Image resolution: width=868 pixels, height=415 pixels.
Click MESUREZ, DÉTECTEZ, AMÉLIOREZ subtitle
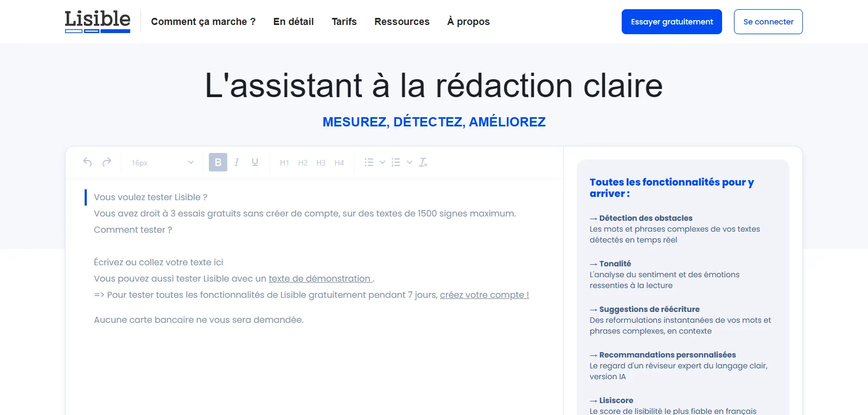coord(434,122)
